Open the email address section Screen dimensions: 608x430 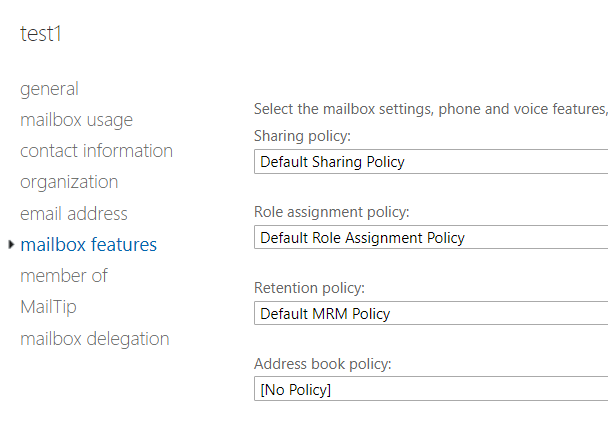click(x=74, y=214)
